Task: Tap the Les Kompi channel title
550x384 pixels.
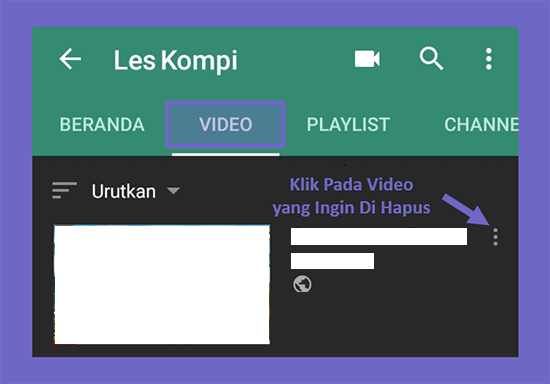Action: pyautogui.click(x=176, y=61)
